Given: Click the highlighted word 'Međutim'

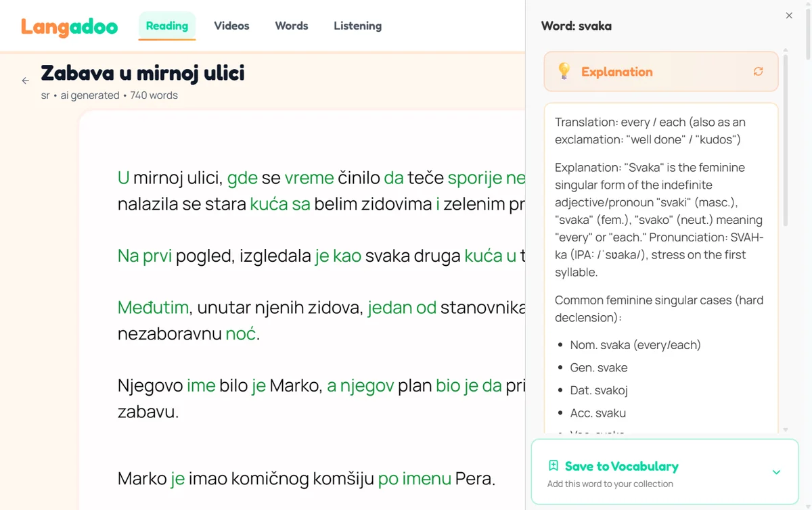Looking at the screenshot, I should point(154,307).
